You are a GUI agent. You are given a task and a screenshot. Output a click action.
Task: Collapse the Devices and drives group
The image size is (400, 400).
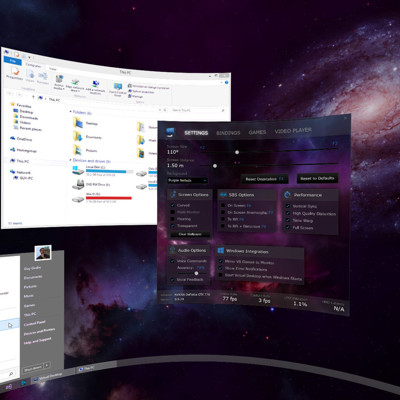point(70,160)
